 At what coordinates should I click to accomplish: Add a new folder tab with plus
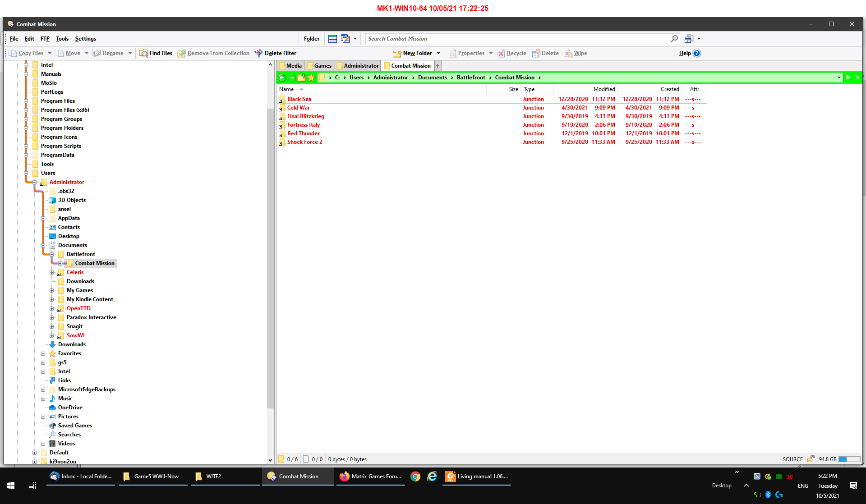coord(438,66)
